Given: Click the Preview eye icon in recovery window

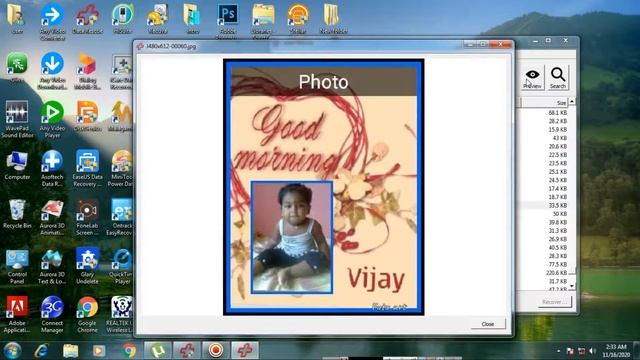Looking at the screenshot, I should (532, 77).
